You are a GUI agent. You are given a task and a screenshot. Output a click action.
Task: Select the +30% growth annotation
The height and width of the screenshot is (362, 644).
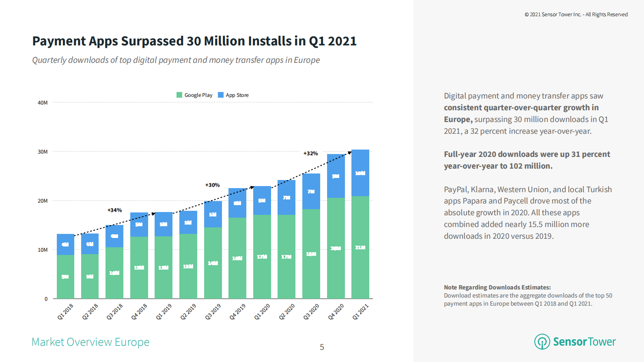point(212,185)
